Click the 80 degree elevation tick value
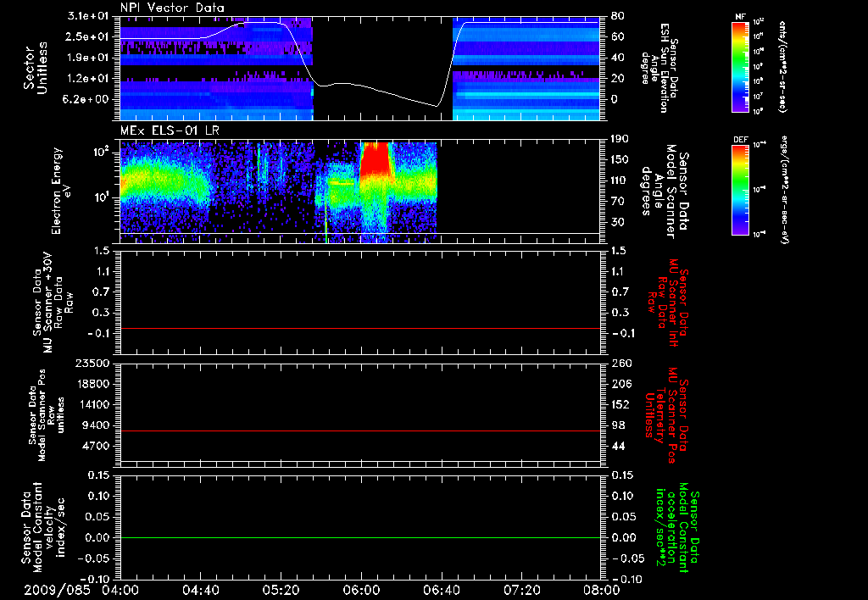This screenshot has height=600, width=868. coord(617,16)
